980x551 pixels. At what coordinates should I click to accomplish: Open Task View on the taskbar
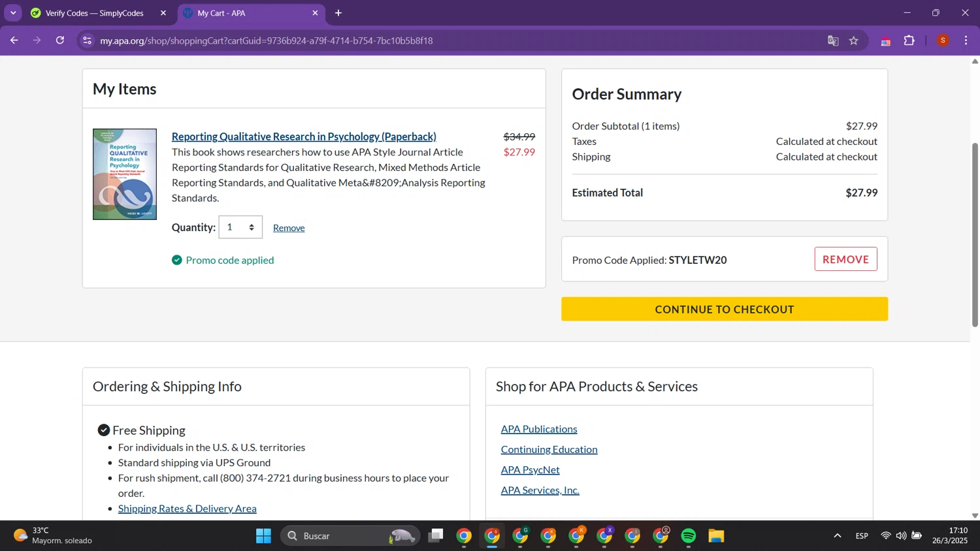[x=436, y=536]
